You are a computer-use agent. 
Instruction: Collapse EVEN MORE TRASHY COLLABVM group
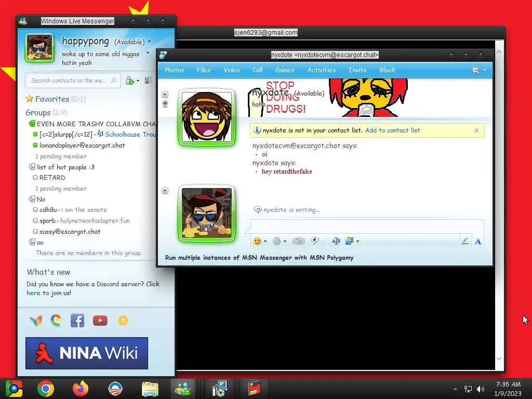[32, 124]
